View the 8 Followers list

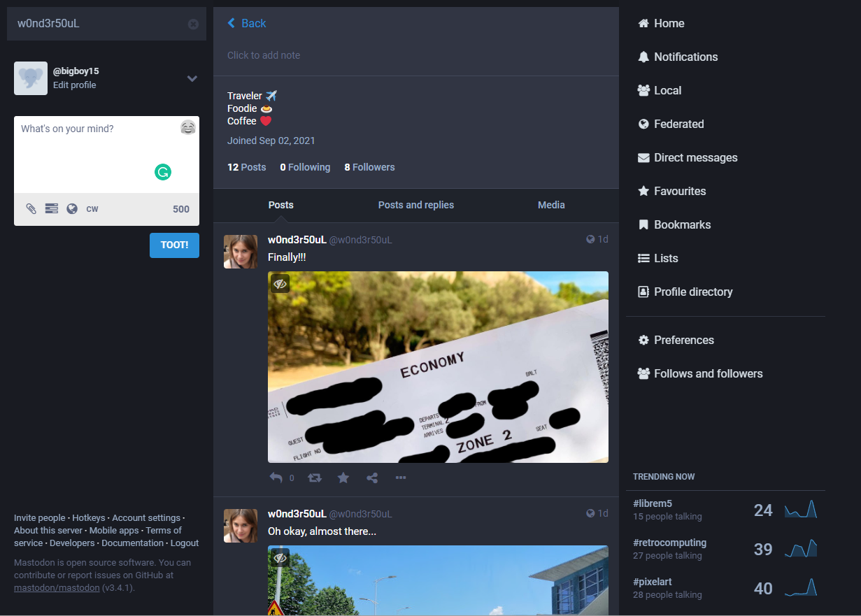click(369, 167)
